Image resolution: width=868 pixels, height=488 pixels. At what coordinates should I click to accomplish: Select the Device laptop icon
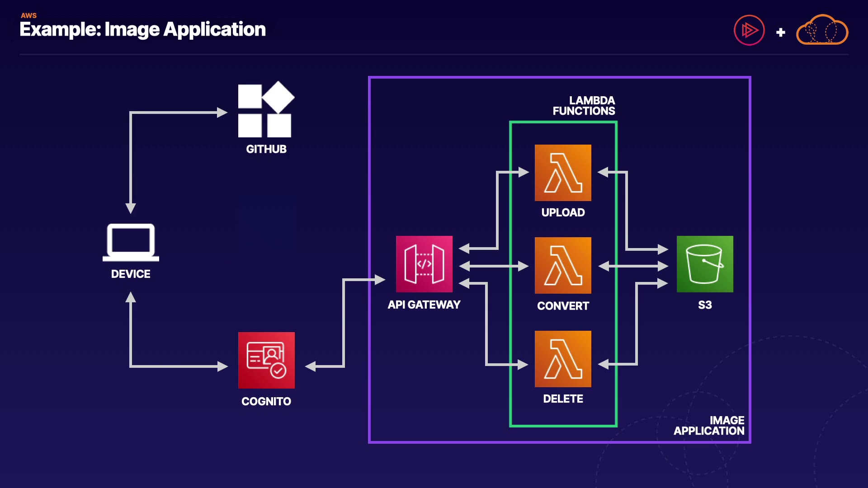pos(131,242)
